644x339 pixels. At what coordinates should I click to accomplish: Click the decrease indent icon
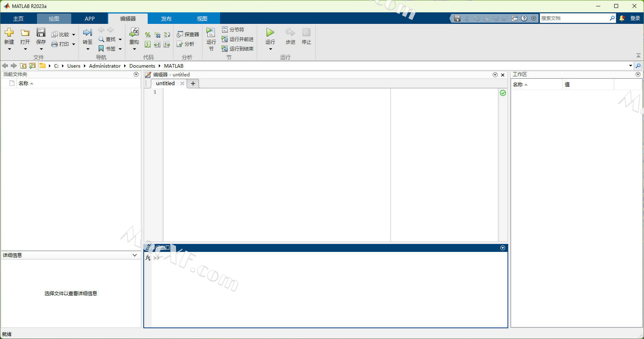click(x=167, y=45)
